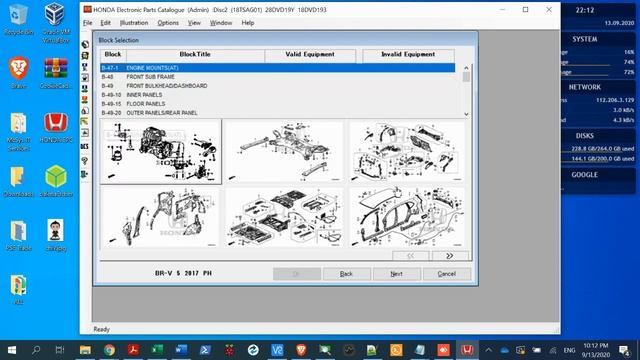Open the View menu
Viewport: 640px width, 360px height.
coord(194,23)
